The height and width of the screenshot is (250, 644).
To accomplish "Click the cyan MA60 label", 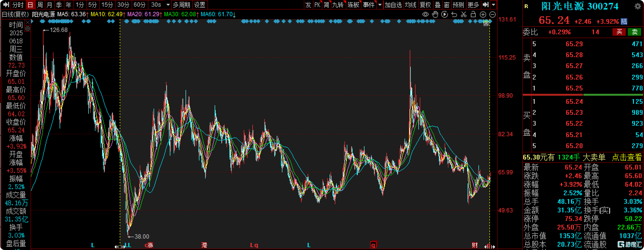I will pos(218,14).
